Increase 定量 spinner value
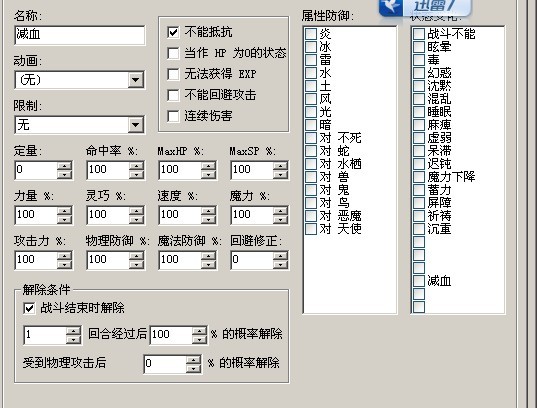Screen dimensions: 537x408 click(x=64, y=166)
